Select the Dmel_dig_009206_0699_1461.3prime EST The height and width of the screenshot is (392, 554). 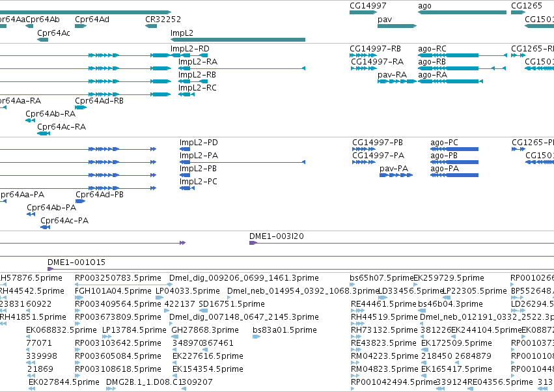tap(244, 278)
